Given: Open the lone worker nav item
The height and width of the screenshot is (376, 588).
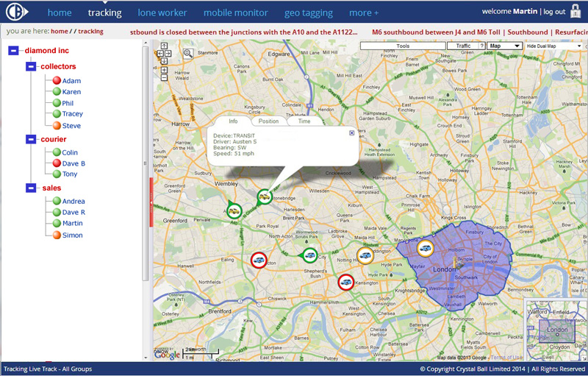Looking at the screenshot, I should pos(162,13).
